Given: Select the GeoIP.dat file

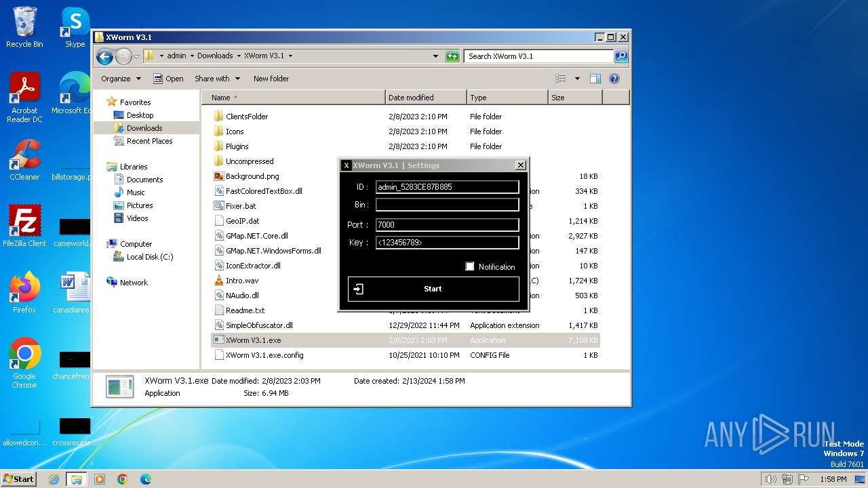Looking at the screenshot, I should click(x=242, y=221).
